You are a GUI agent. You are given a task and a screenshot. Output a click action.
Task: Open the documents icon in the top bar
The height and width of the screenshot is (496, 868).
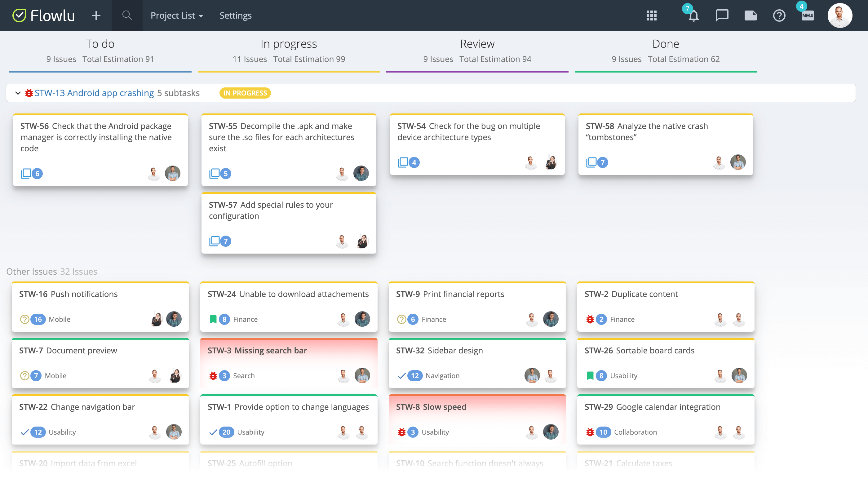point(751,15)
